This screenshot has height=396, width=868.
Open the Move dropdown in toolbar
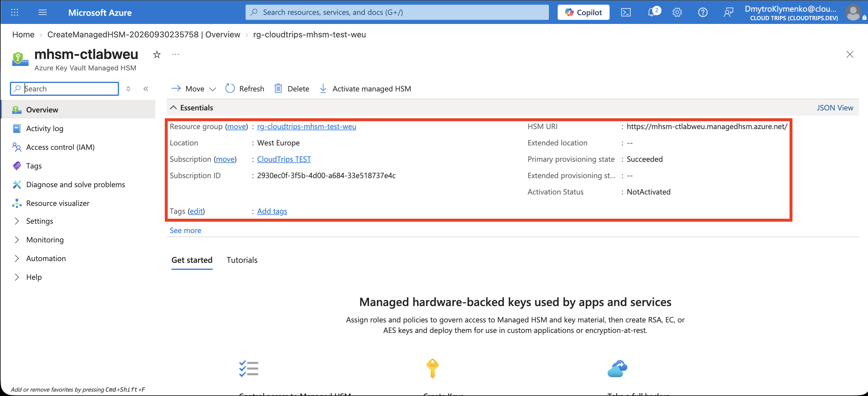click(194, 89)
